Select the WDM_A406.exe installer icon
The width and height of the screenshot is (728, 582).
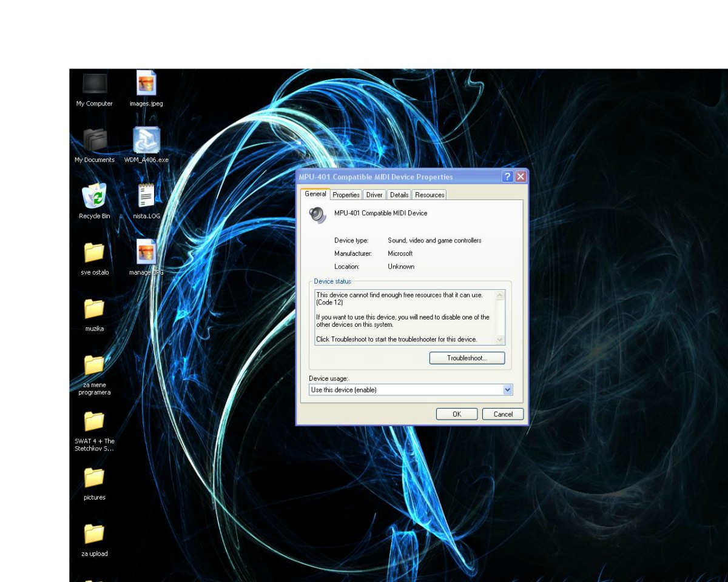click(146, 141)
